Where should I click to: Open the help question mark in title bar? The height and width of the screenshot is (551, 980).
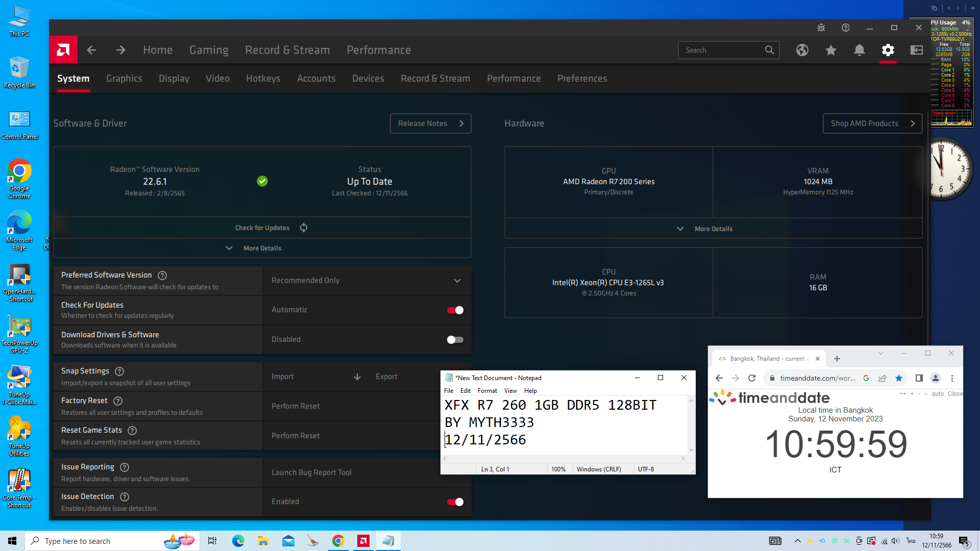[846, 28]
